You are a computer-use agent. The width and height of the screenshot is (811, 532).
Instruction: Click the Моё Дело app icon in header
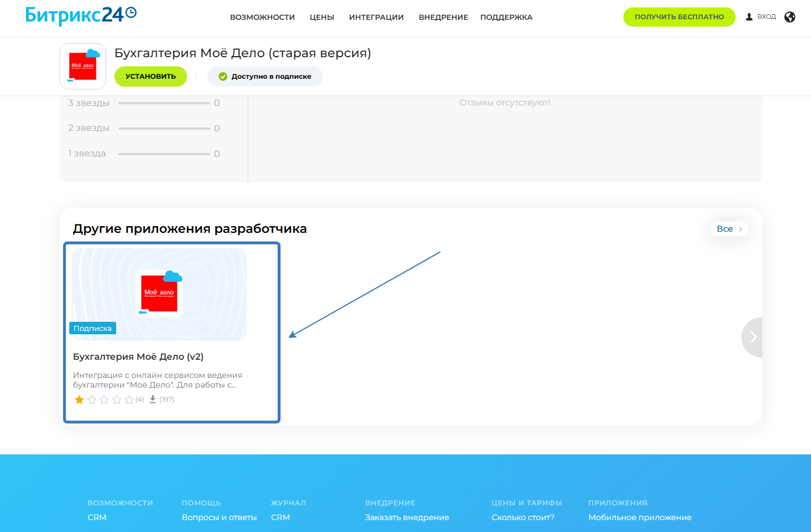coord(83,66)
